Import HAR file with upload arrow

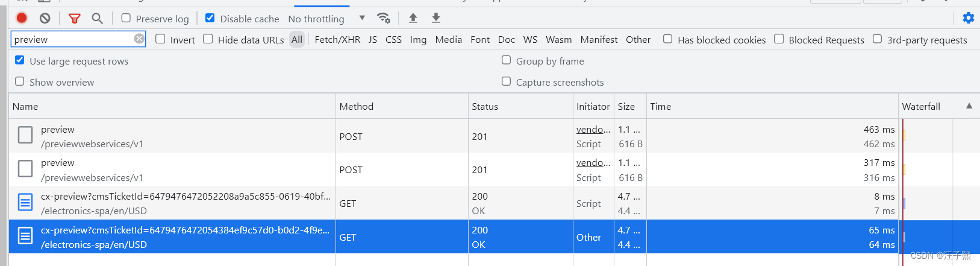413,18
